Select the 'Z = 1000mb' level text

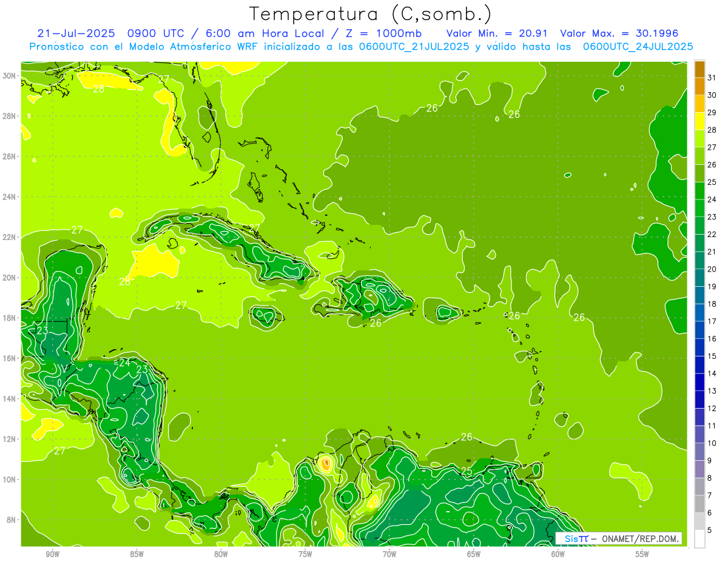[x=382, y=34]
